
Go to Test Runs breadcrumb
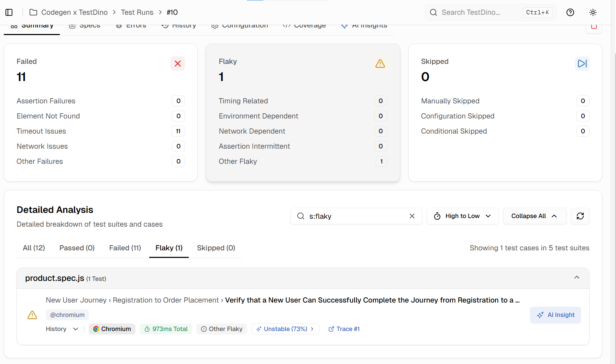137,12
